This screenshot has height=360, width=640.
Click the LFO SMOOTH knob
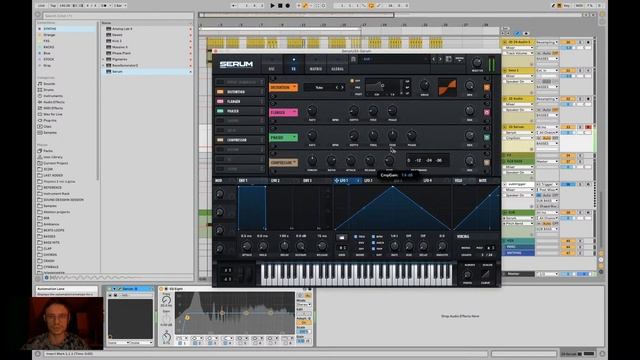[442, 246]
